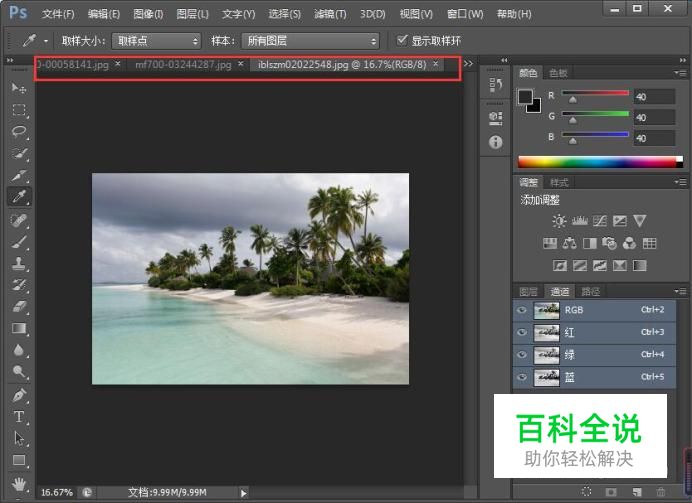Select the Horizontal Type tool

pos(18,416)
